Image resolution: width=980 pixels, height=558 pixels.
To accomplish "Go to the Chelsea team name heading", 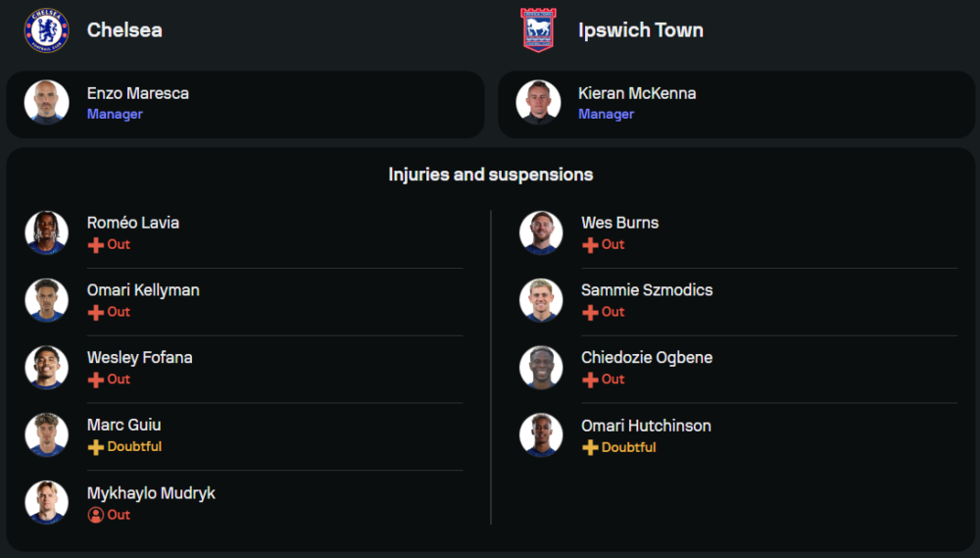I will pyautogui.click(x=124, y=29).
